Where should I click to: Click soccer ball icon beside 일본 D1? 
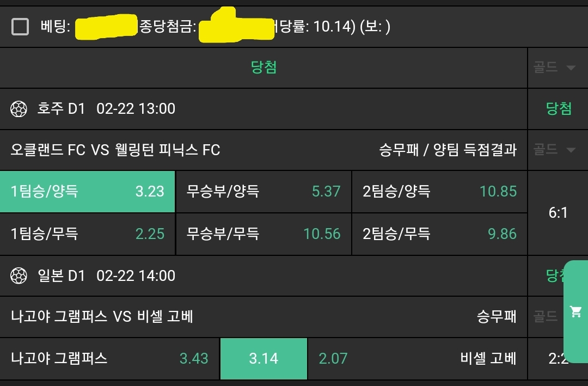(19, 276)
